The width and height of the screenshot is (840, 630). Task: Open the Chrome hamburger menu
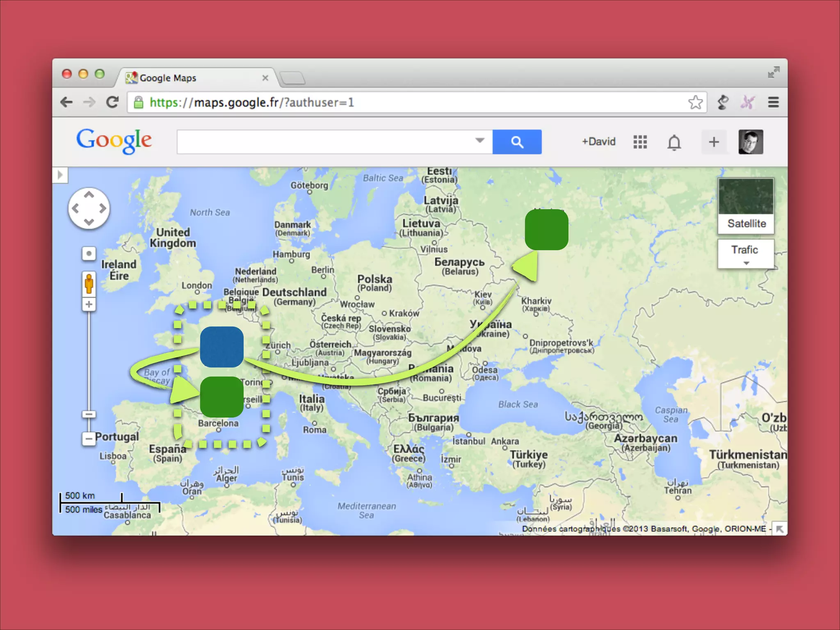click(x=773, y=102)
